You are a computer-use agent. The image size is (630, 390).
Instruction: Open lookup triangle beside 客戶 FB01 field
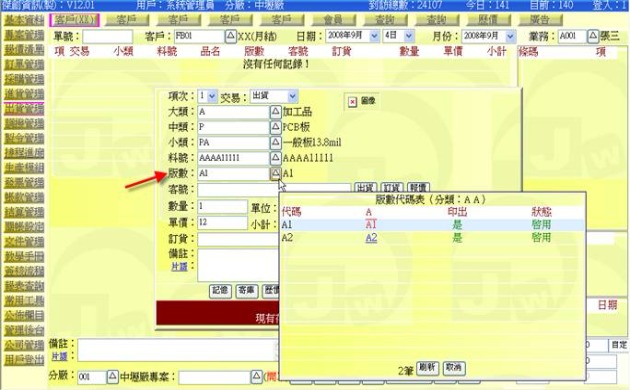[x=231, y=36]
